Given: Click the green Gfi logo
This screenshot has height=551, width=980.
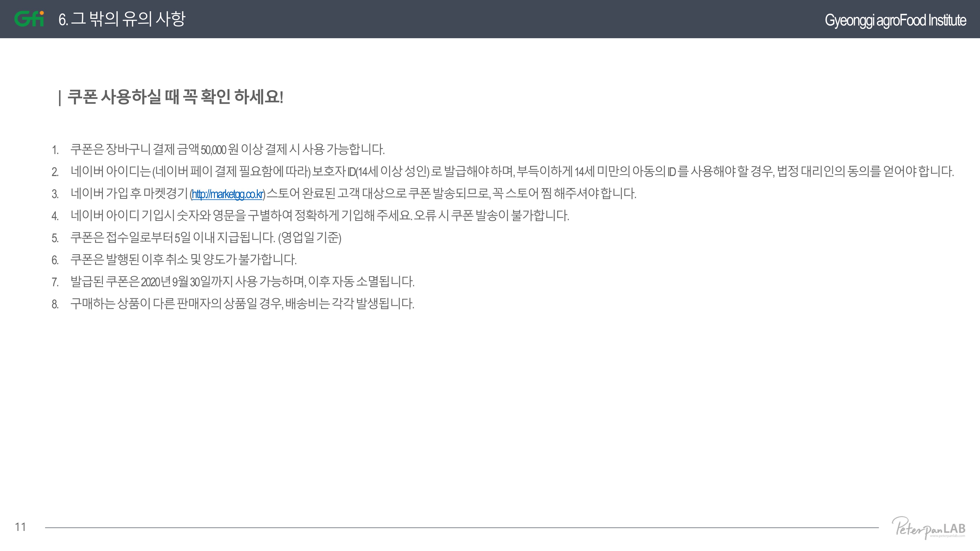Looking at the screenshot, I should 29,19.
